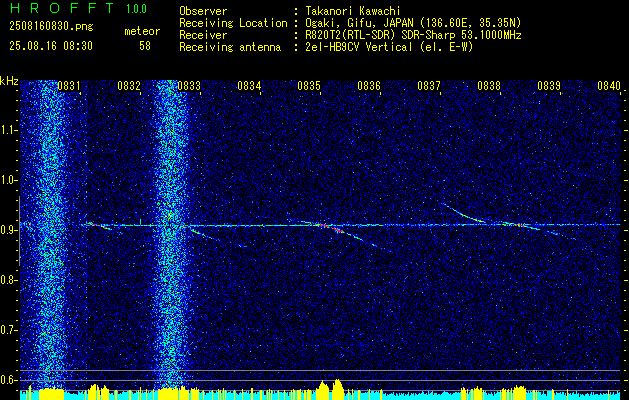Screen dimensions: 629x400
Task: Select the filename 2508160830.png
Action: click(x=51, y=26)
